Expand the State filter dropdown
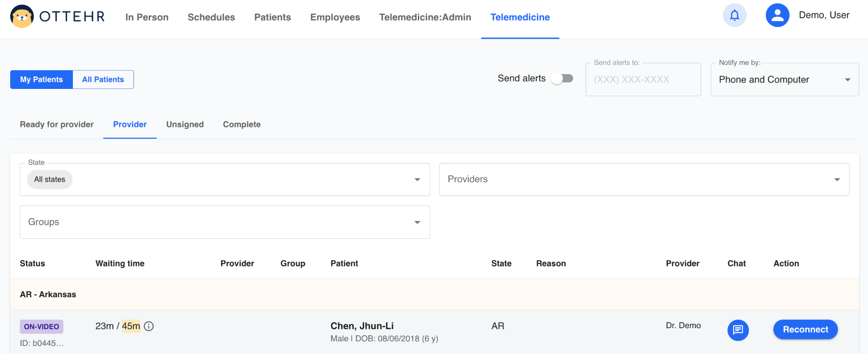Image resolution: width=868 pixels, height=354 pixels. click(417, 180)
